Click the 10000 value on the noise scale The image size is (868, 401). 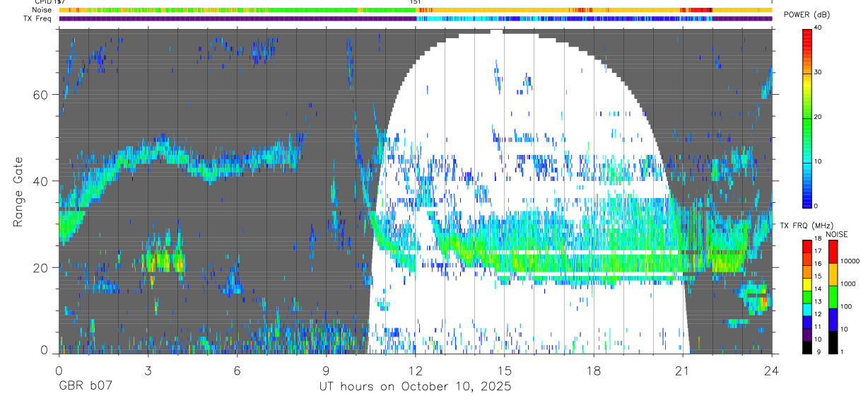click(x=850, y=261)
